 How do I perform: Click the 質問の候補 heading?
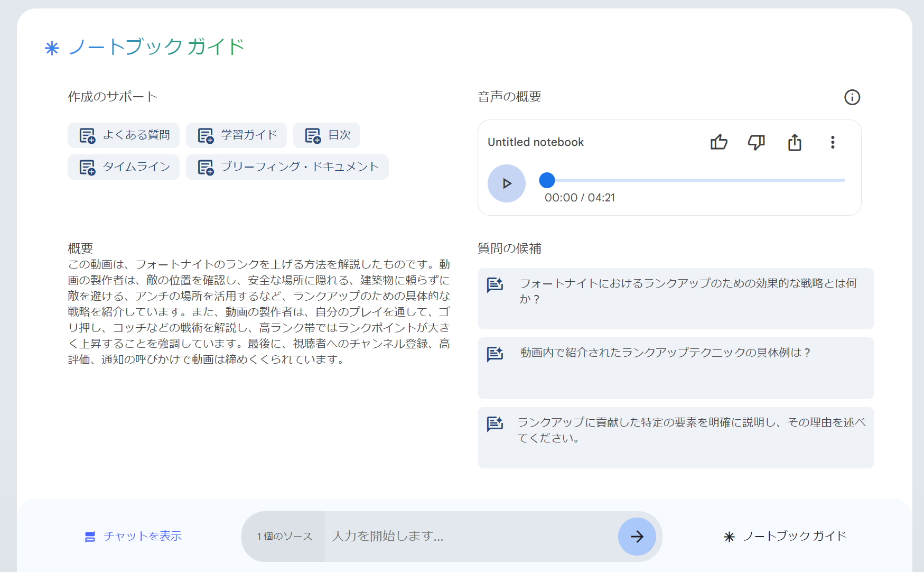point(509,248)
